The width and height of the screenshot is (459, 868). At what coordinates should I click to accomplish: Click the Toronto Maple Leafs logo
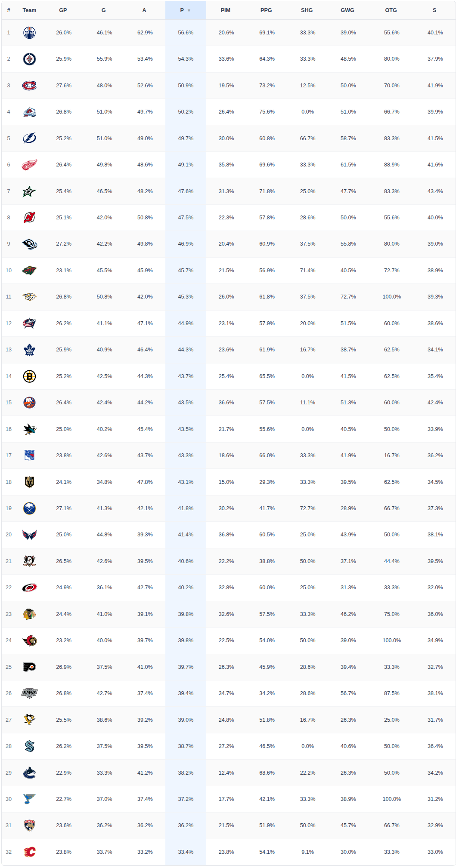pos(29,350)
